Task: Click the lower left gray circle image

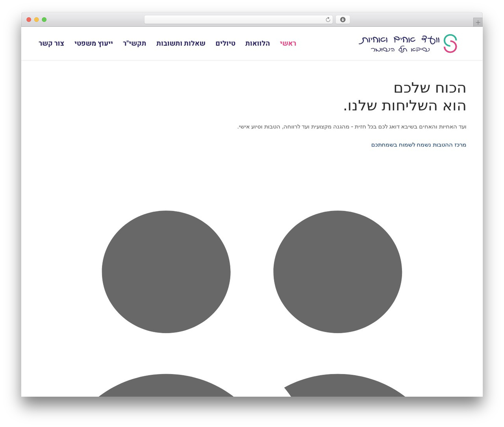Action: [166, 385]
